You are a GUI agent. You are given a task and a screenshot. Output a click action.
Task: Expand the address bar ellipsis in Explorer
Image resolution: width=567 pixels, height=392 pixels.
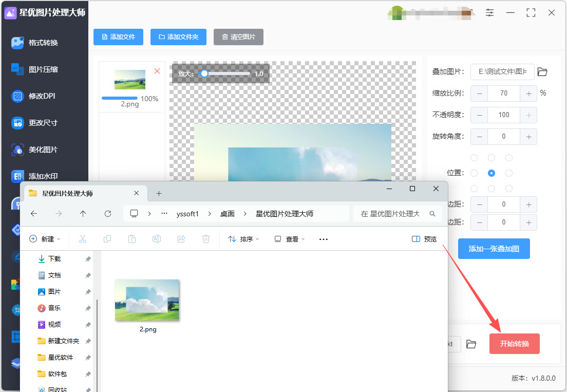pyautogui.click(x=164, y=213)
